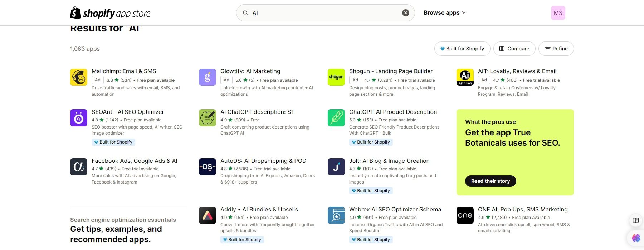Click the AutoDS app icon
This screenshot has width=644, height=250.
click(x=208, y=167)
